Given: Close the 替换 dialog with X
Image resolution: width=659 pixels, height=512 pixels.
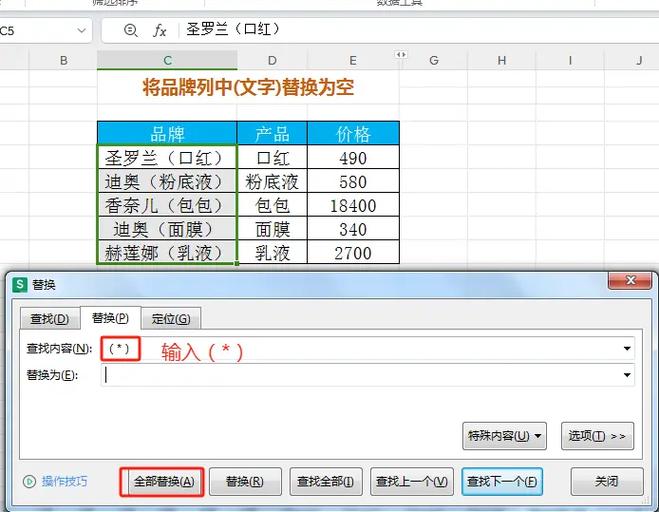Looking at the screenshot, I should [630, 280].
